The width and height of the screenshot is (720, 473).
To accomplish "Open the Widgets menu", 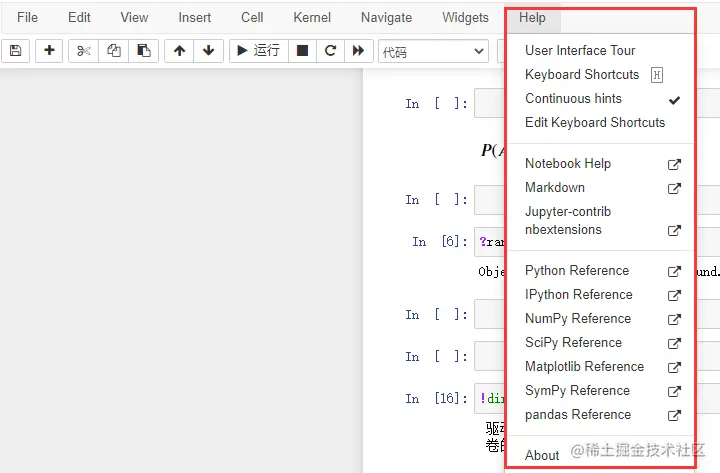I will [465, 17].
